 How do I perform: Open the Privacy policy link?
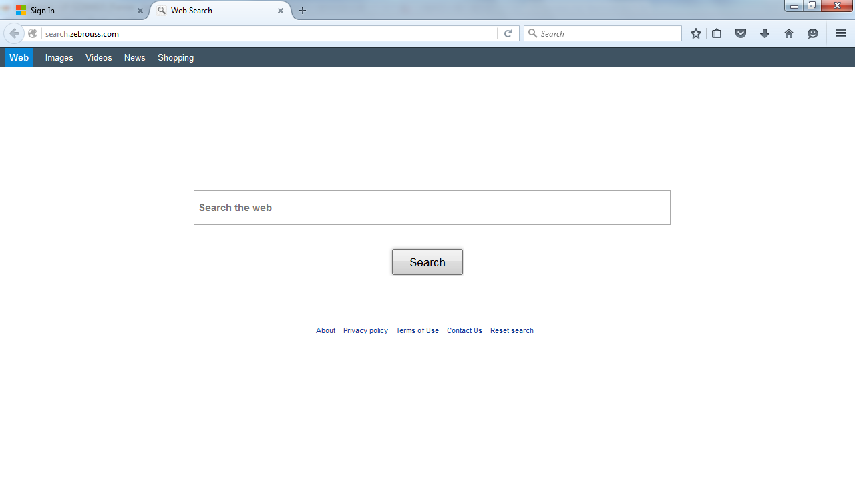[x=365, y=330]
